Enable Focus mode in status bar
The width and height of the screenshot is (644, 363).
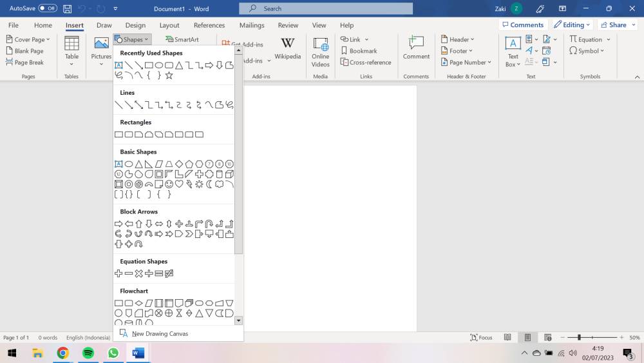[481, 337]
